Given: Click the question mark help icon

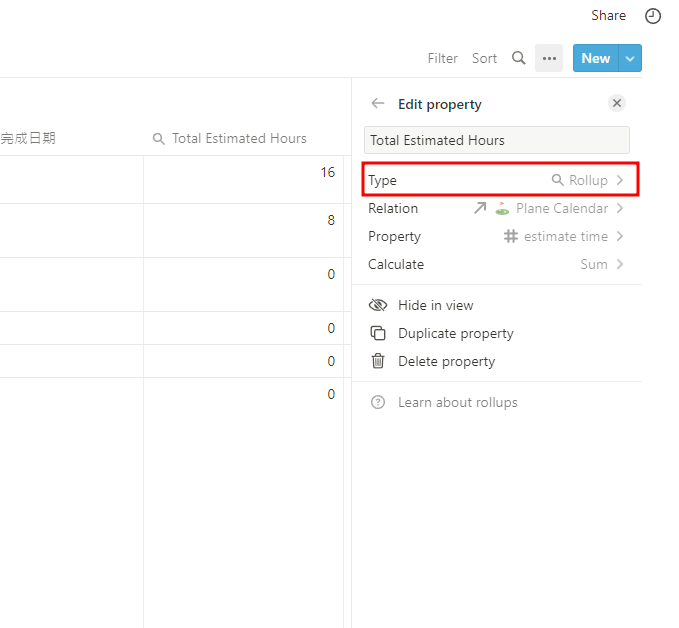Looking at the screenshot, I should 378,402.
